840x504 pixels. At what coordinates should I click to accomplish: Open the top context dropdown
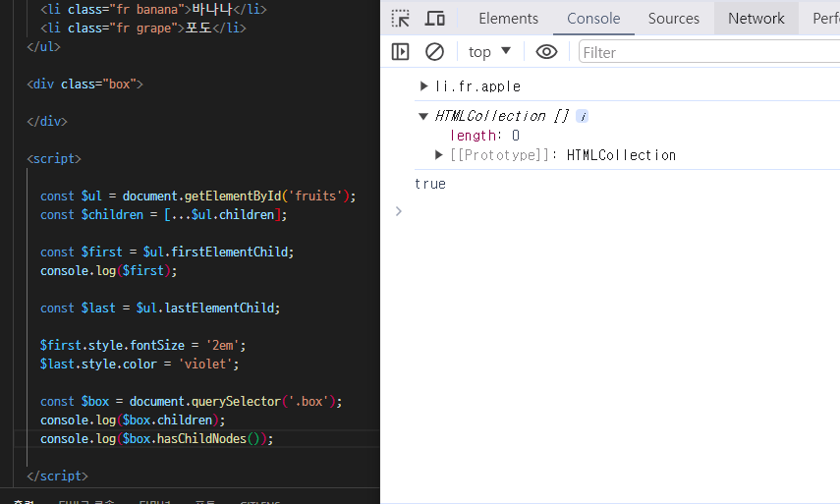pos(489,52)
